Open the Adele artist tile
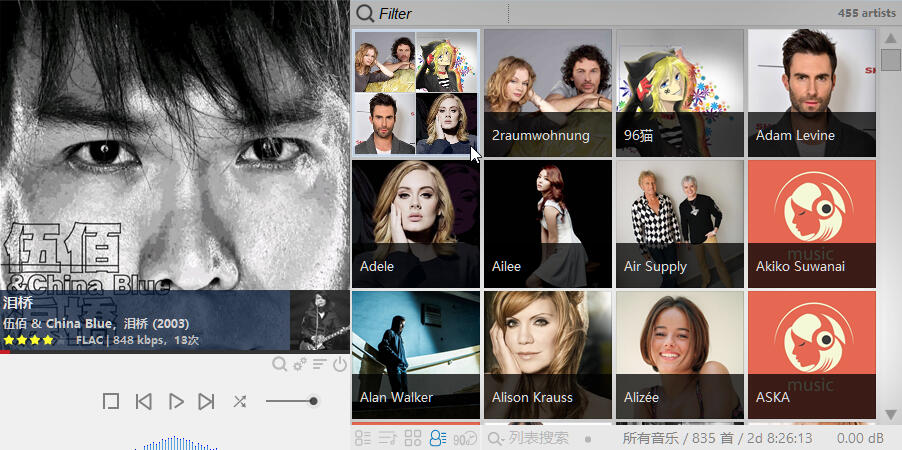902x450 pixels. 415,224
